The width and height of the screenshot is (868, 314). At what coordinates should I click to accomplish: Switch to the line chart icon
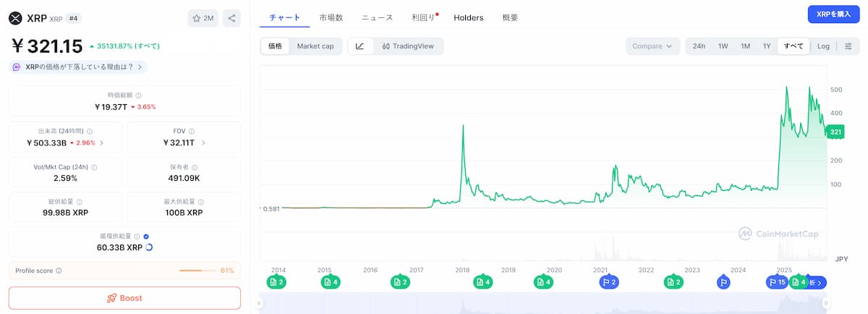click(359, 46)
